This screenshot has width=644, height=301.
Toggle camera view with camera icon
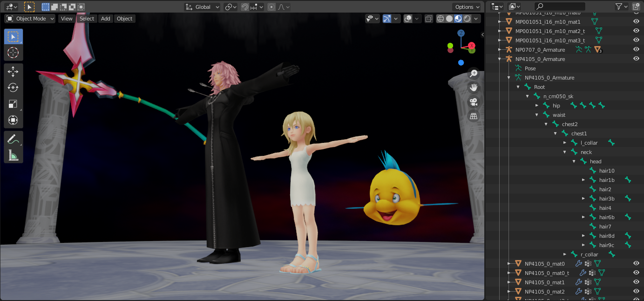(x=474, y=102)
